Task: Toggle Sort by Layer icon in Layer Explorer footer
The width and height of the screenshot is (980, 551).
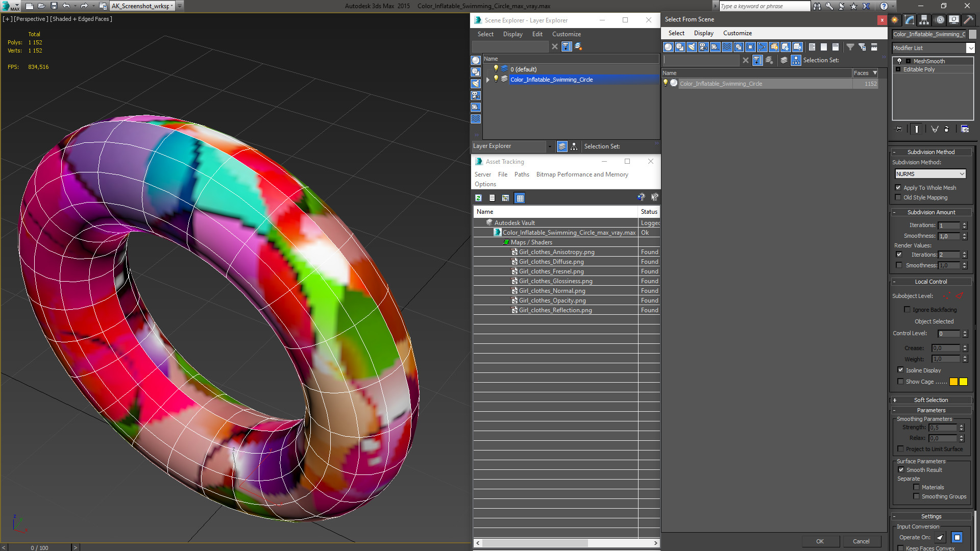Action: coord(562,146)
